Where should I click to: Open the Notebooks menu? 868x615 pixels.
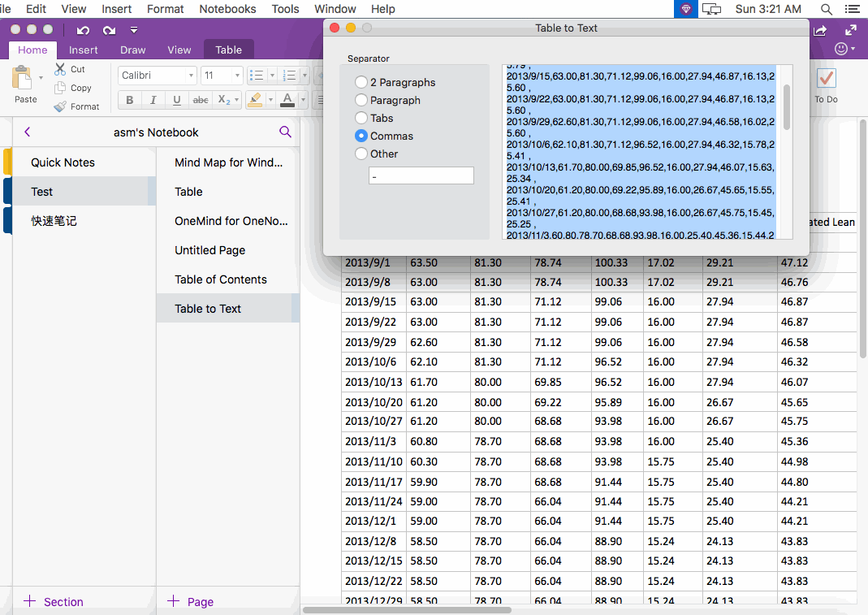pos(227,9)
